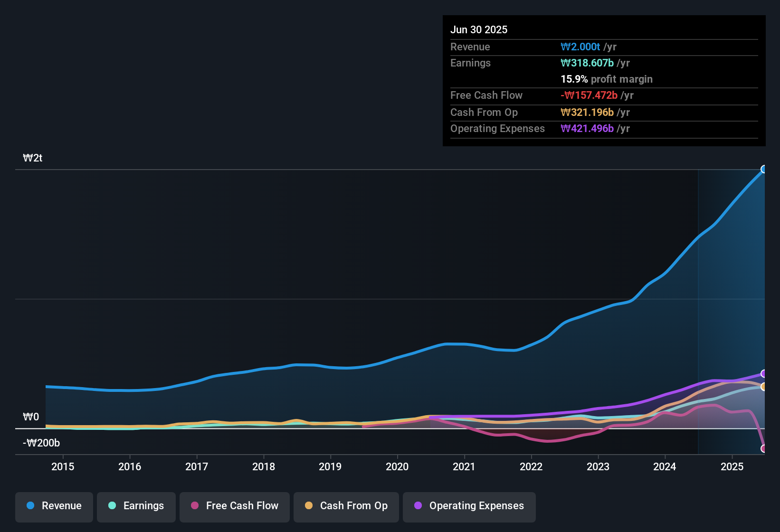Toggle the Free Cash Flow series visibility
This screenshot has height=532, width=780.
(234, 506)
